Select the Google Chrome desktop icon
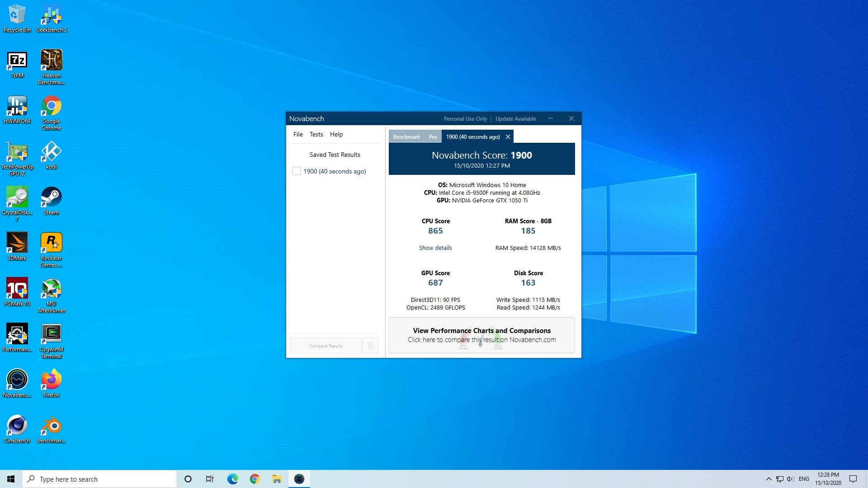The width and height of the screenshot is (868, 488). click(x=52, y=113)
